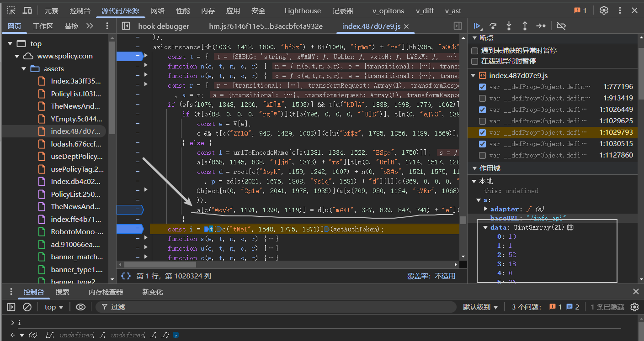Viewport: 644px width, 341px height.
Task: Switch to the 网络 panel tab
Action: [158, 10]
